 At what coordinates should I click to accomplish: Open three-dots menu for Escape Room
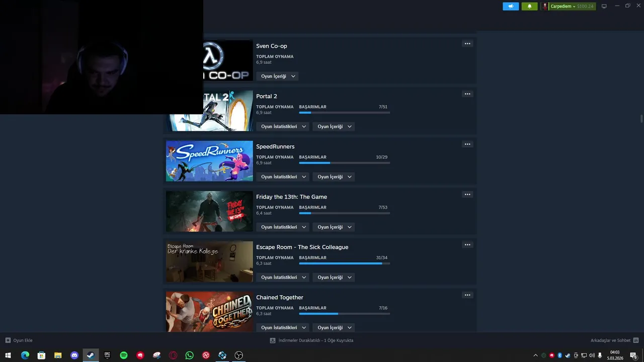467,245
